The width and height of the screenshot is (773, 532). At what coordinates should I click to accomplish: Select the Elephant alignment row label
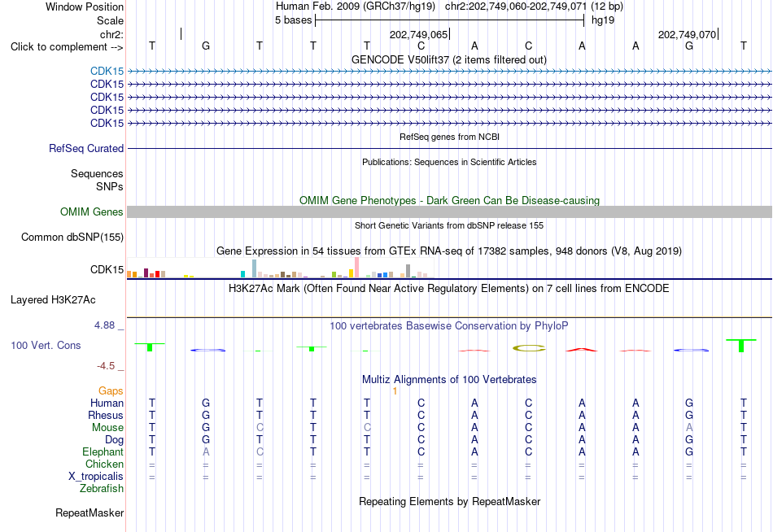103,452
